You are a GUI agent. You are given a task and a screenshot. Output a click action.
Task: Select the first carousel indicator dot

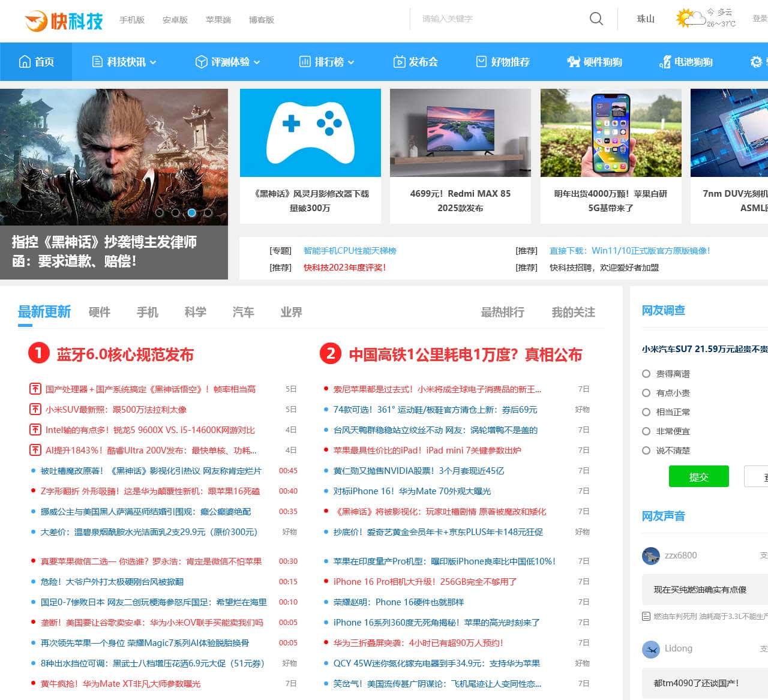click(160, 212)
